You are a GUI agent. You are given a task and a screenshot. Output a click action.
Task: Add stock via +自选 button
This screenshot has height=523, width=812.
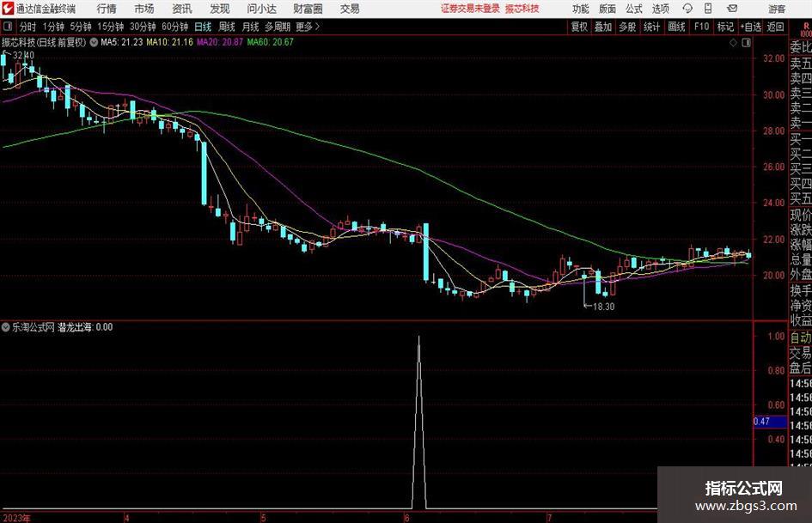pyautogui.click(x=750, y=27)
